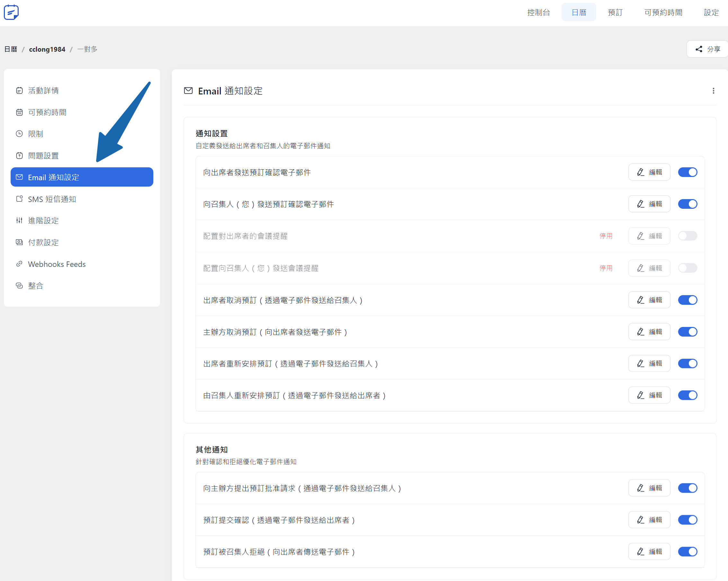Disable 向出席者發送預訂確認電子郵件 toggle

pos(688,172)
